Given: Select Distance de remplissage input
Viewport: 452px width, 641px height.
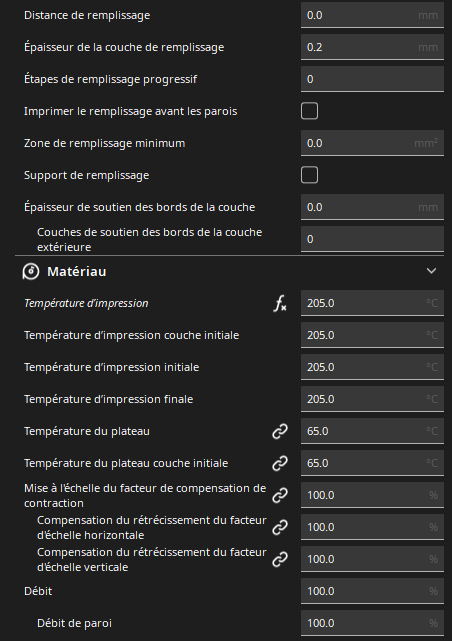Looking at the screenshot, I should [x=372, y=15].
